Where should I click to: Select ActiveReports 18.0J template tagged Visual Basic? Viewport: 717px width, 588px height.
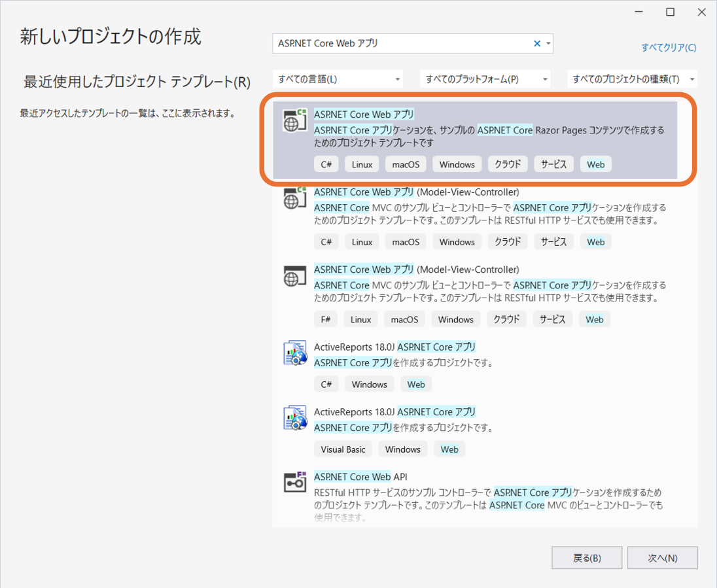pos(394,412)
